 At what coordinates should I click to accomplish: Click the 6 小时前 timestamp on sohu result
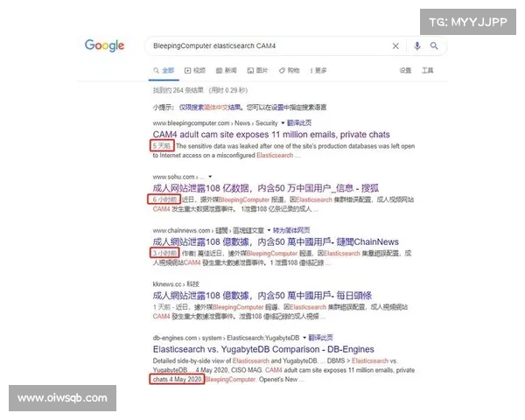(x=164, y=199)
